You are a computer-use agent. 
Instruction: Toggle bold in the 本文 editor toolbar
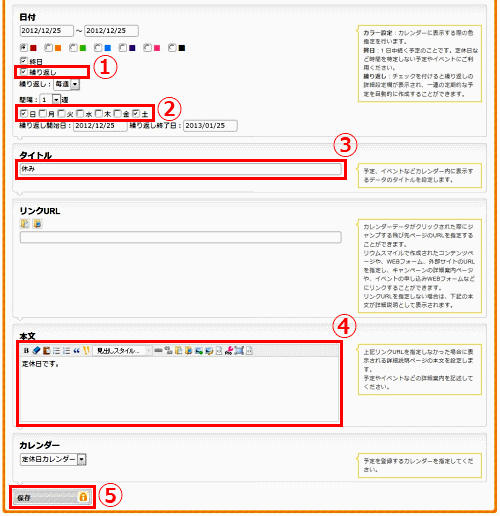click(x=26, y=350)
